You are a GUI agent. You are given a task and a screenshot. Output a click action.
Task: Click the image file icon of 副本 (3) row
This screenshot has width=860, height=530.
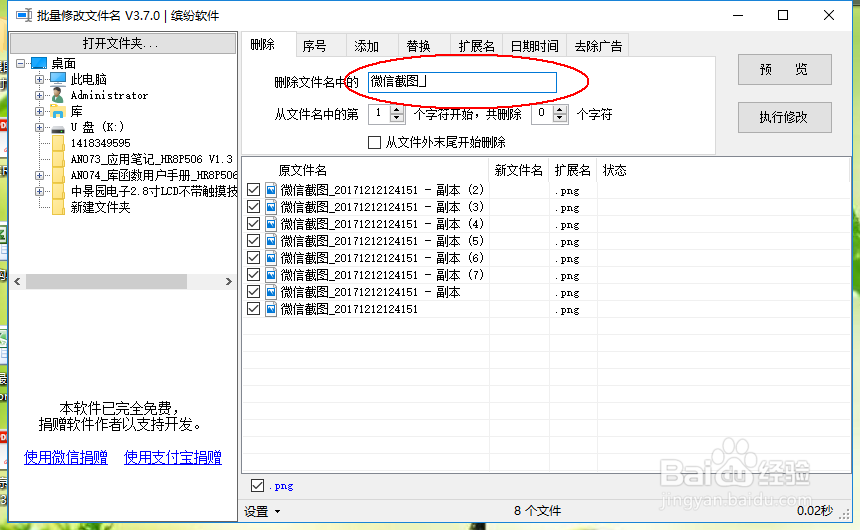pos(271,207)
